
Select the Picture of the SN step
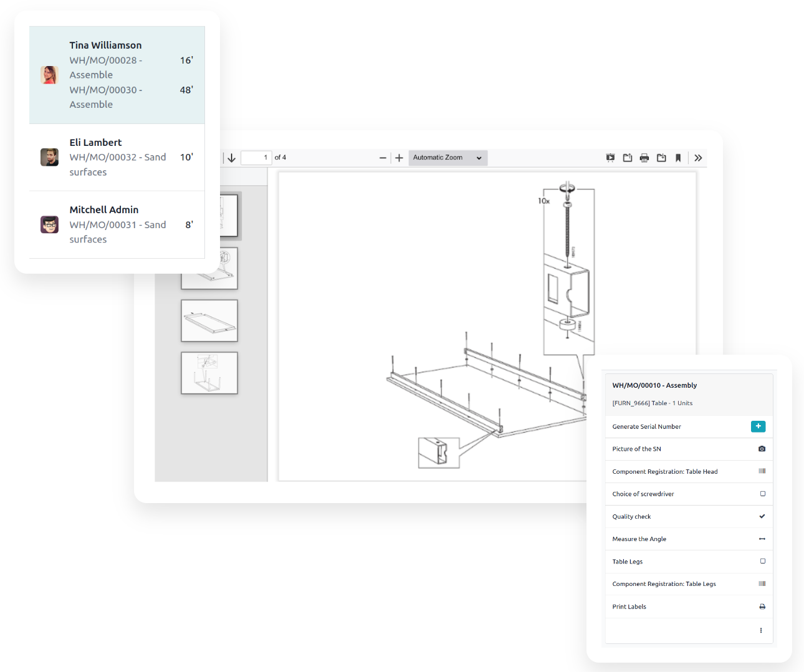tap(636, 449)
